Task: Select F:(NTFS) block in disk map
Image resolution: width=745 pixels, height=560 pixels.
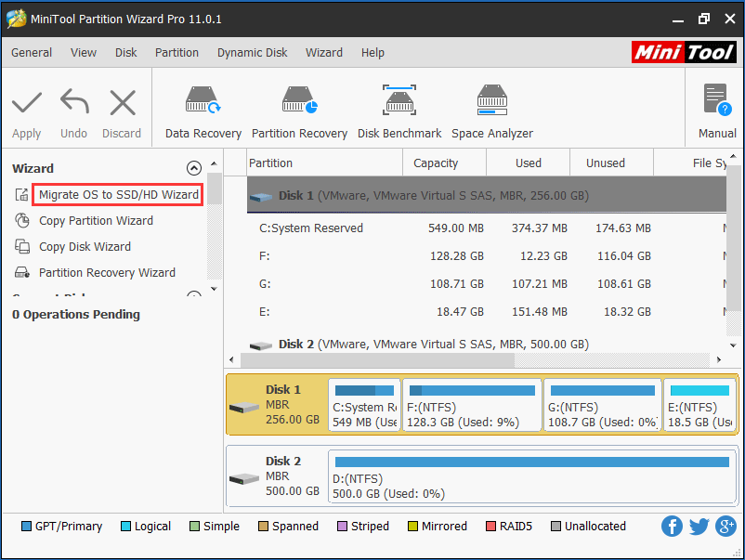Action: coord(472,405)
